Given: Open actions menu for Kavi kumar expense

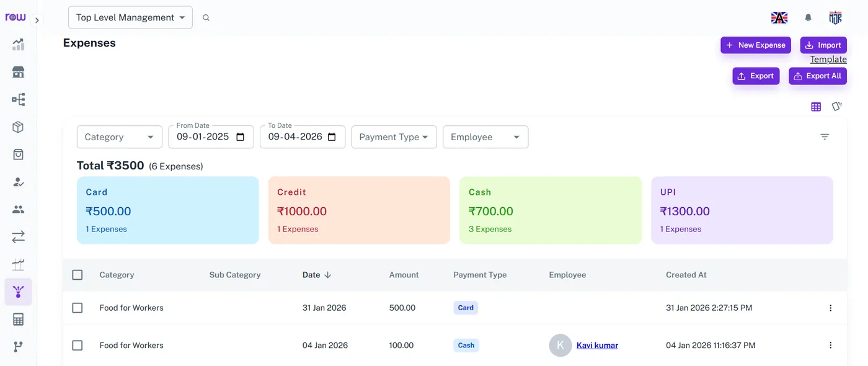Looking at the screenshot, I should tap(831, 346).
